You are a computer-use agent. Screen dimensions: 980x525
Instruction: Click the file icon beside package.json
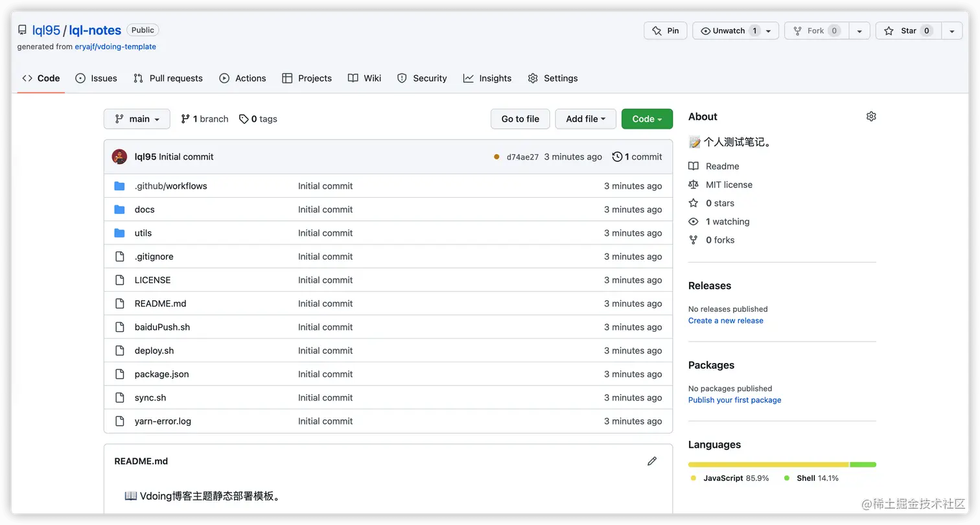coord(119,374)
